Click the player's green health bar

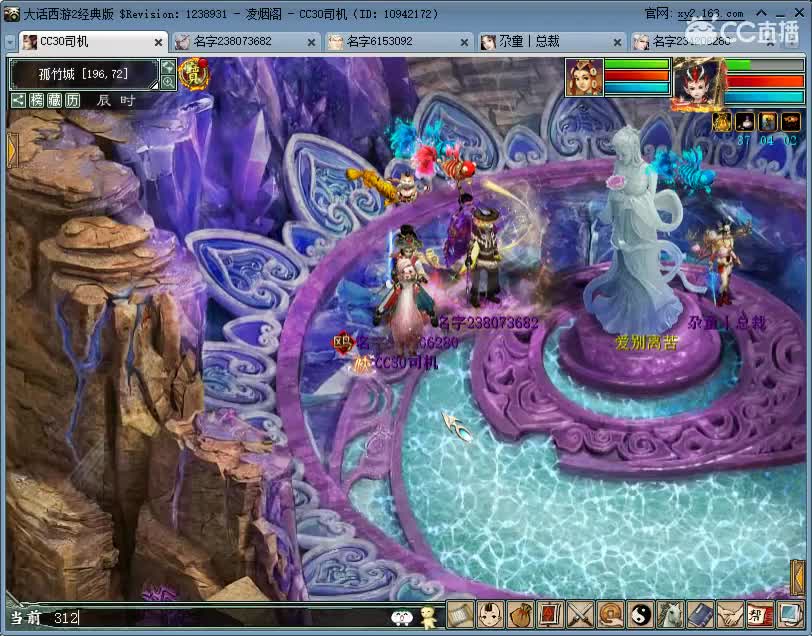pos(637,64)
